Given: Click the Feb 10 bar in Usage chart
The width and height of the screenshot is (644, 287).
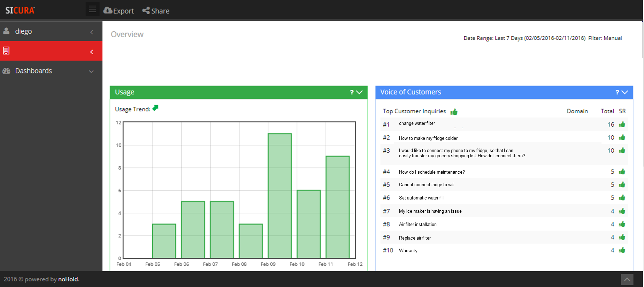Looking at the screenshot, I should click(308, 224).
